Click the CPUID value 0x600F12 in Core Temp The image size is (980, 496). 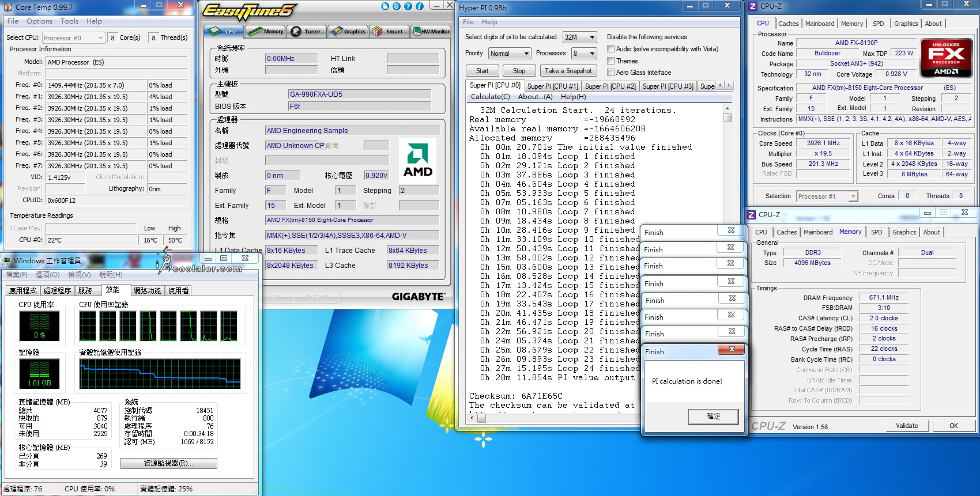coord(116,200)
